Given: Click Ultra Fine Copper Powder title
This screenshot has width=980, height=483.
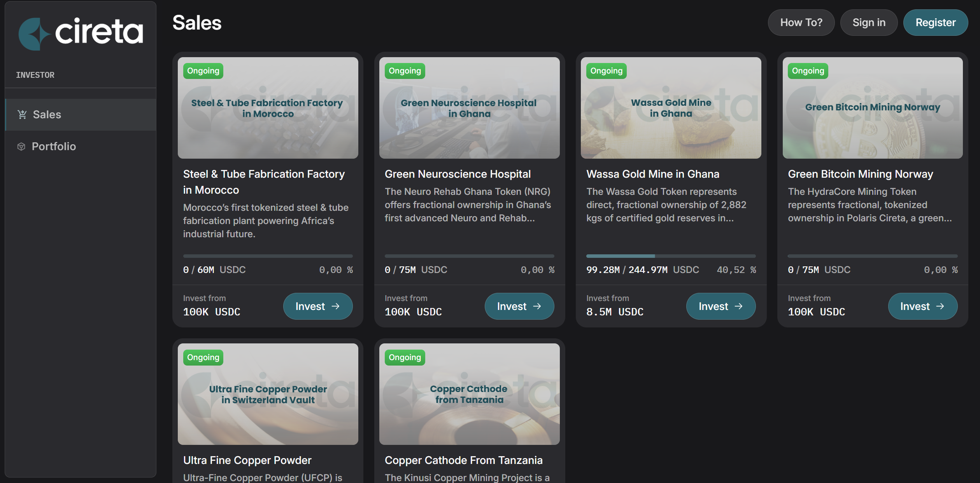Looking at the screenshot, I should tap(247, 460).
